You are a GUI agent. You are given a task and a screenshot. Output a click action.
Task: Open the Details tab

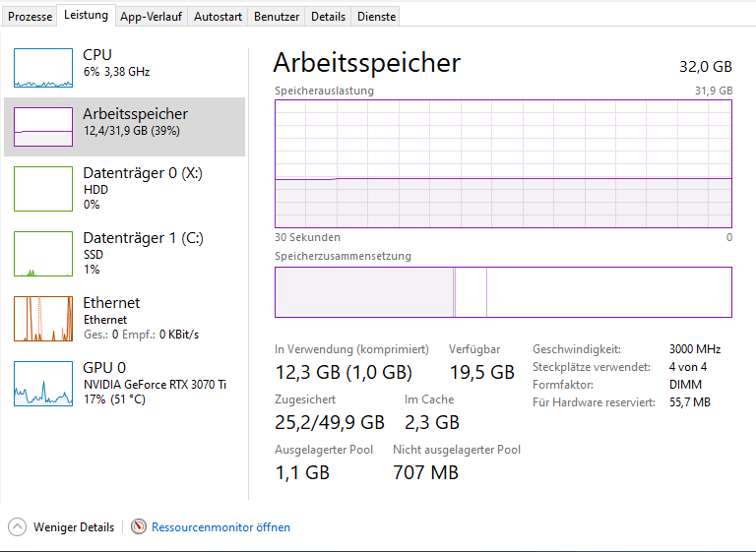(x=328, y=17)
